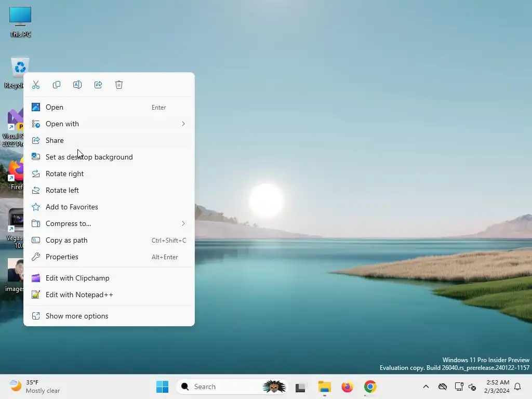Open Task View on the taskbar
This screenshot has height=399, width=532.
click(x=301, y=387)
